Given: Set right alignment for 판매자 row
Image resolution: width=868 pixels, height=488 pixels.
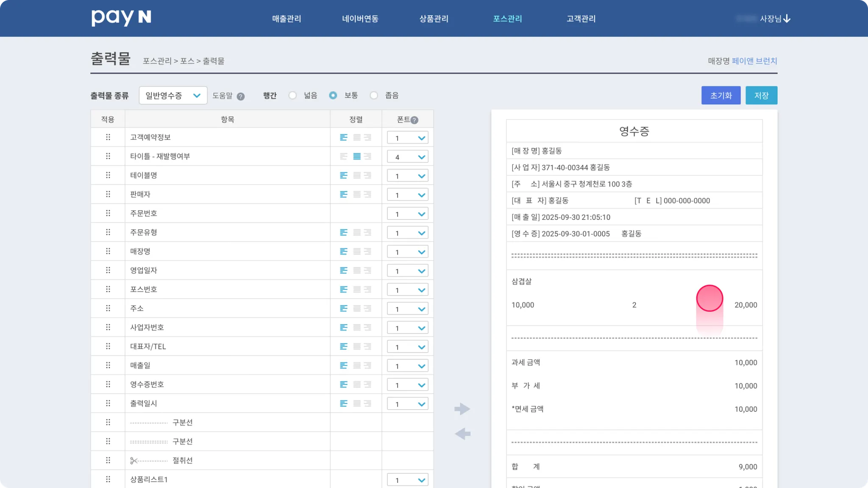Looking at the screenshot, I should (367, 194).
